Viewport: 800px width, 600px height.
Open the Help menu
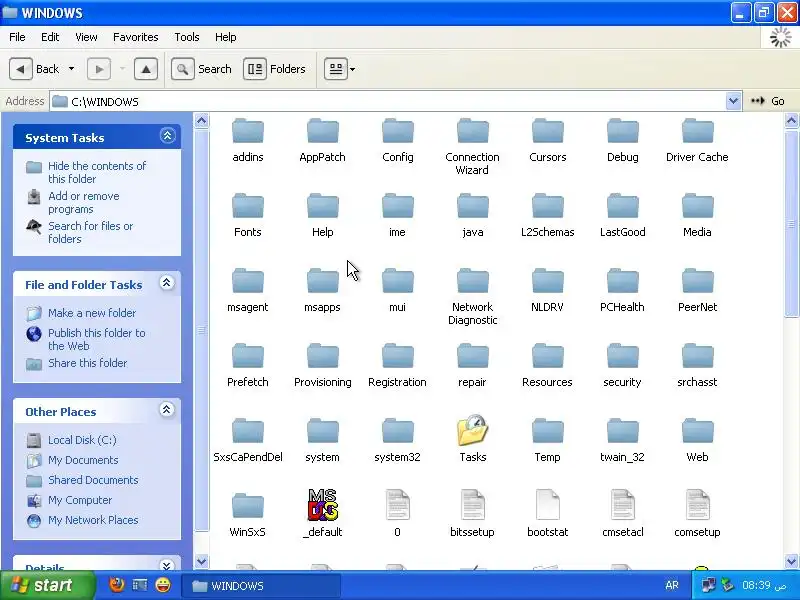[x=226, y=37]
